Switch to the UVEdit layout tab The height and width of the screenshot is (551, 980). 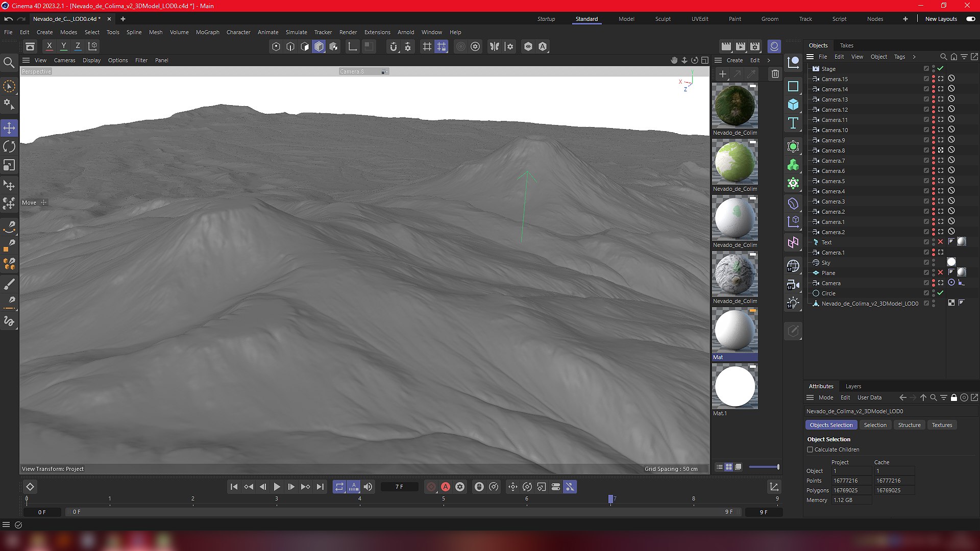(700, 19)
